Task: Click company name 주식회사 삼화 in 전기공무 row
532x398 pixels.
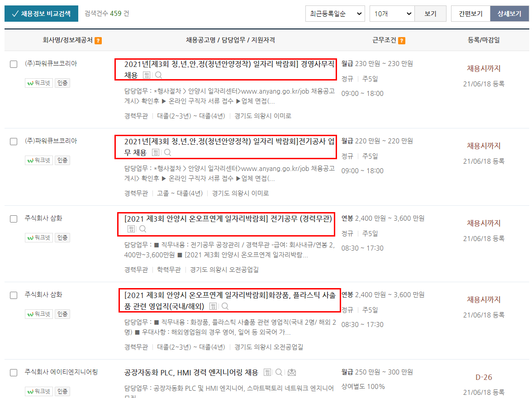Action: (43, 218)
